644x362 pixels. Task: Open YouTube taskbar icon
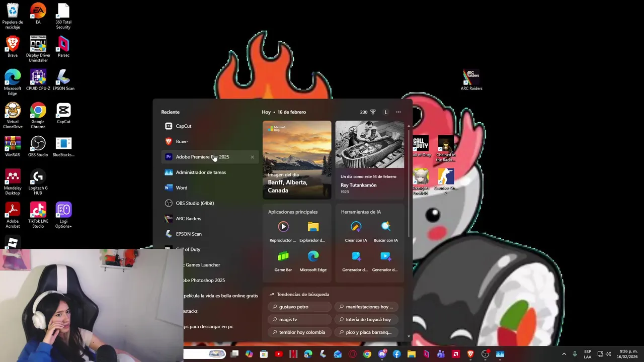click(x=279, y=354)
